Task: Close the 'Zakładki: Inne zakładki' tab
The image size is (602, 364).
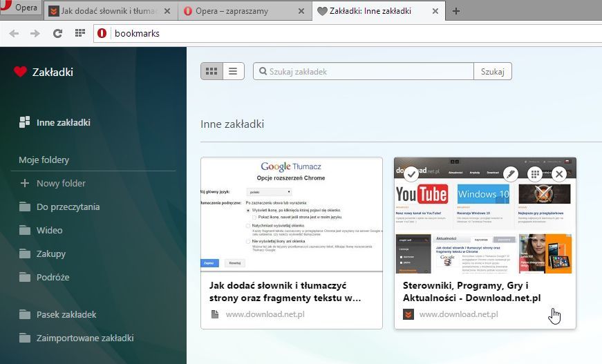Action: pyautogui.click(x=435, y=11)
